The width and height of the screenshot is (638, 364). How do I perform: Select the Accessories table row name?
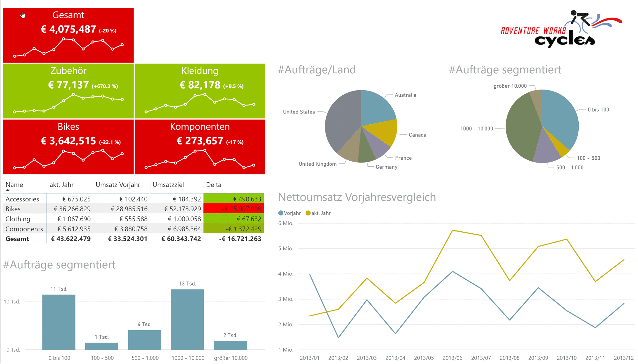click(22, 199)
